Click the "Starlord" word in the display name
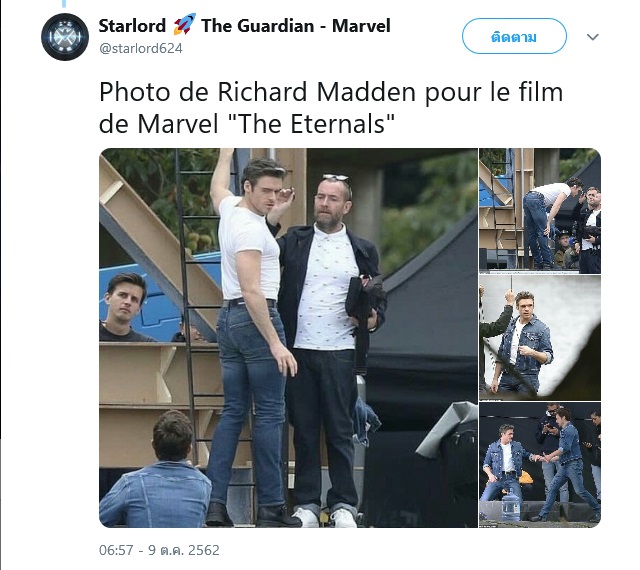Screen dimensions: 640x570 [x=133, y=25]
